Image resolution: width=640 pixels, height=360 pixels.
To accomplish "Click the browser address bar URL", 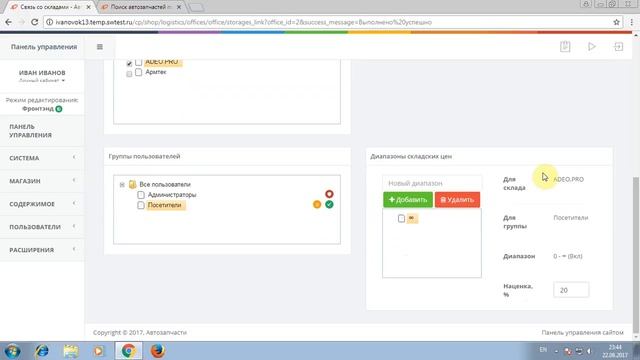I will [244, 22].
